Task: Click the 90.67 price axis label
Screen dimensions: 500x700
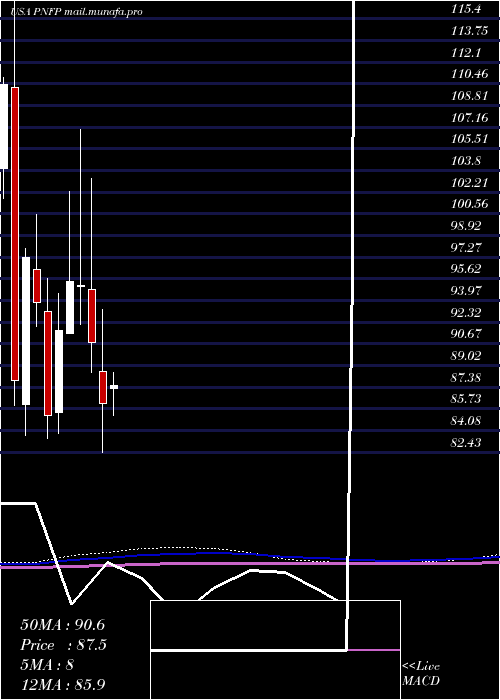Action: pyautogui.click(x=466, y=334)
